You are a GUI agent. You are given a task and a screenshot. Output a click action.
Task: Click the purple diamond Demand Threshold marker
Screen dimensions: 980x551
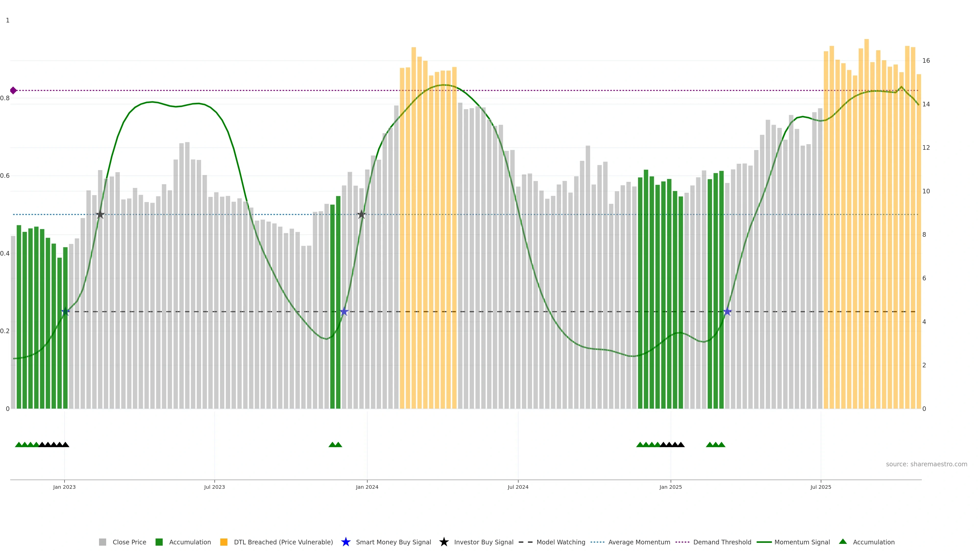[x=13, y=91]
